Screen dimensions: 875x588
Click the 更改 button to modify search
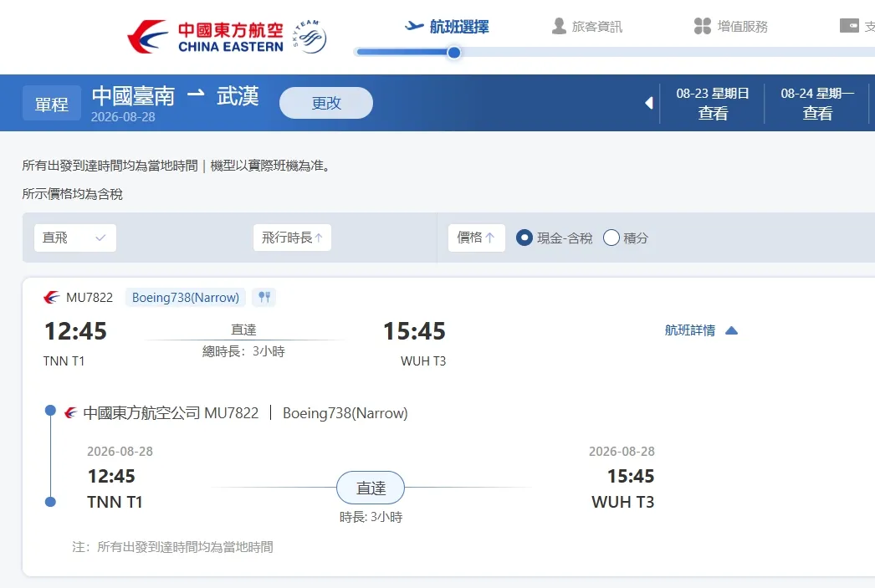pyautogui.click(x=326, y=103)
